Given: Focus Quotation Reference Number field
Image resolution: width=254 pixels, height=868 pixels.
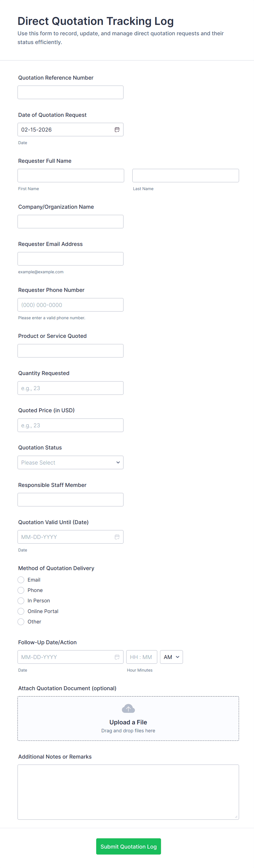Looking at the screenshot, I should point(70,92).
